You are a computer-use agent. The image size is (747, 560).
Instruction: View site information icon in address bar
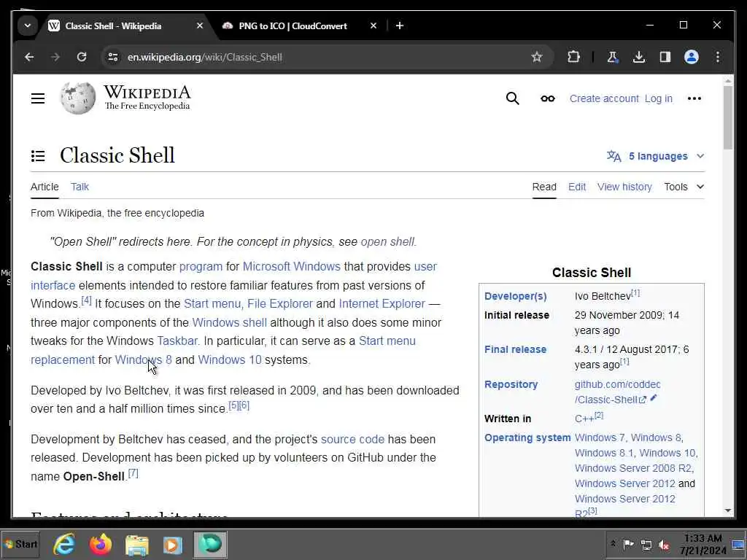113,57
